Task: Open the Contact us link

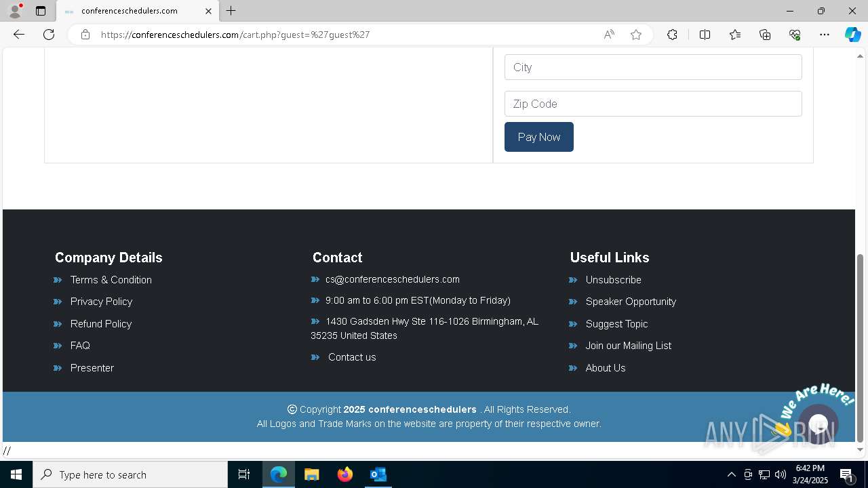Action: (x=352, y=357)
